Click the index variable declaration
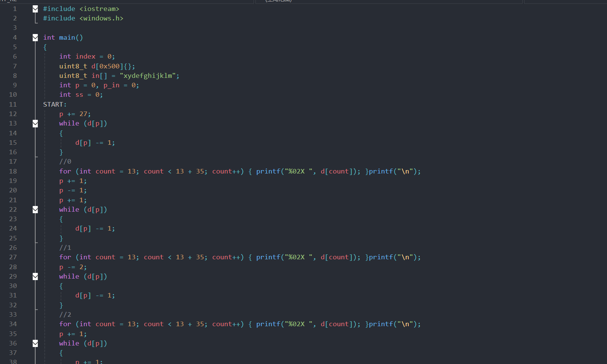The image size is (607, 364). (x=86, y=56)
